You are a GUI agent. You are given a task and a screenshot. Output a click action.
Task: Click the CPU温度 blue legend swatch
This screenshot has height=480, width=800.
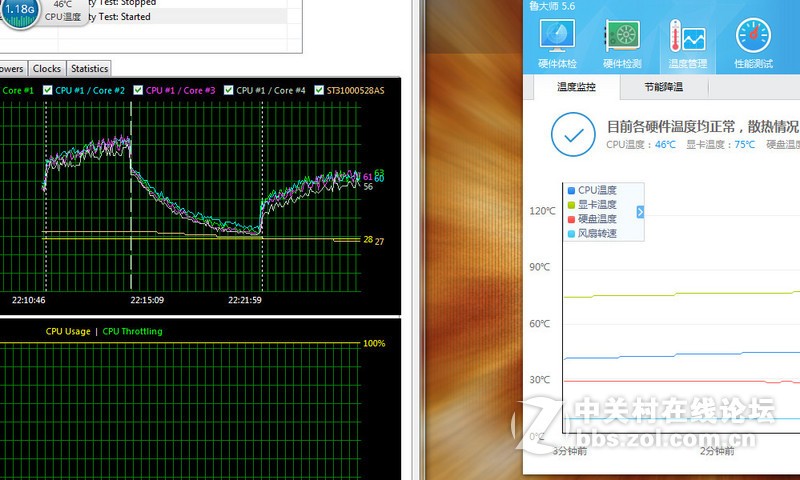[571, 190]
